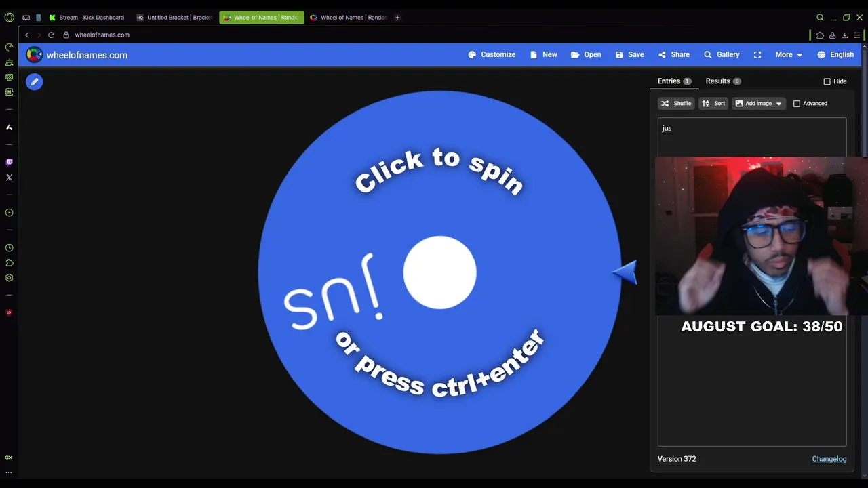The width and height of the screenshot is (868, 488).
Task: Open the Changelog link
Action: point(829,459)
